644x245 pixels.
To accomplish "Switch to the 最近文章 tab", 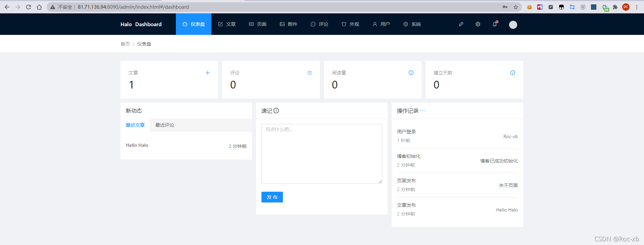I will pyautogui.click(x=135, y=125).
